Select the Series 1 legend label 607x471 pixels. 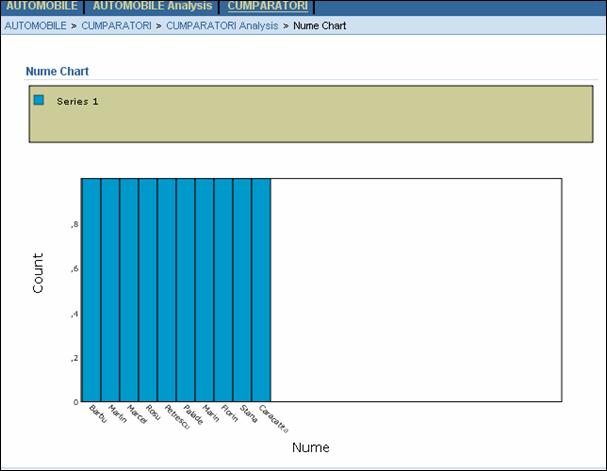pos(77,101)
